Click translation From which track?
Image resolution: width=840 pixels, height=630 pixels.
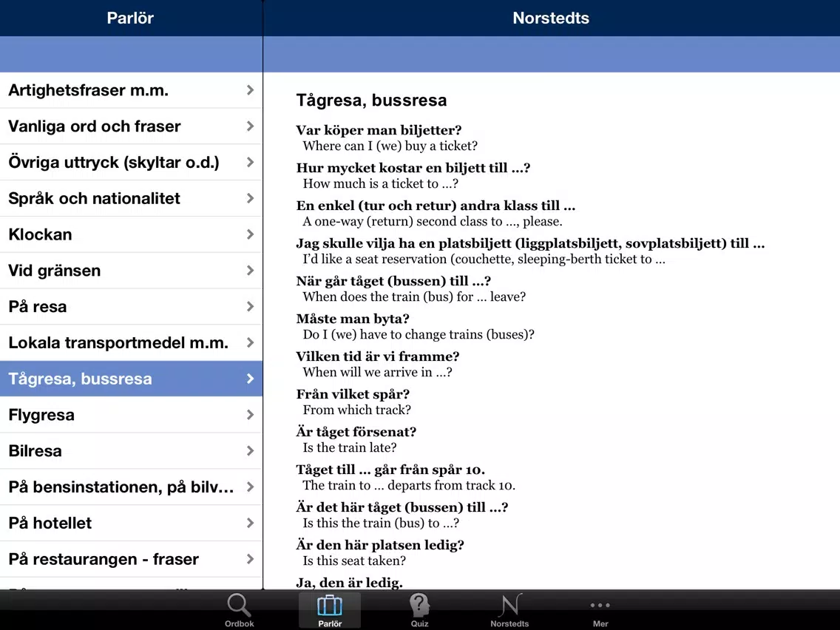point(357,410)
